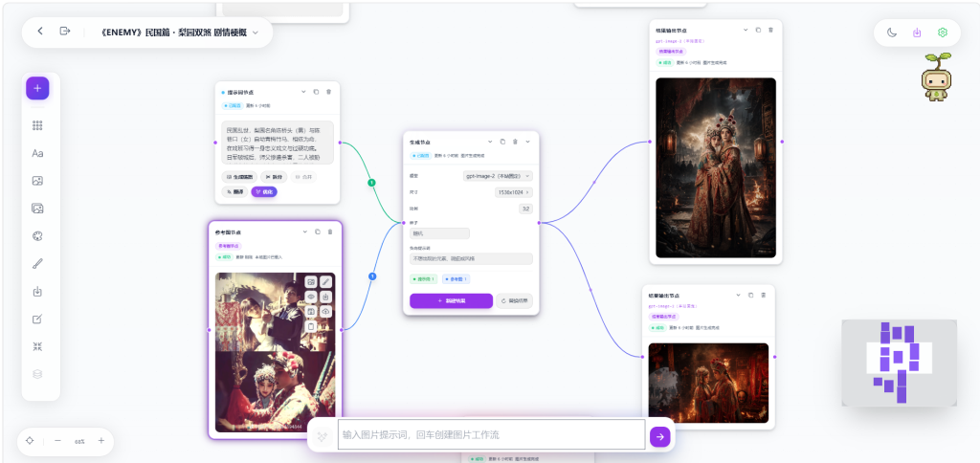Select the brush tool in left sidebar
This screenshot has width=980, height=463.
[x=37, y=264]
